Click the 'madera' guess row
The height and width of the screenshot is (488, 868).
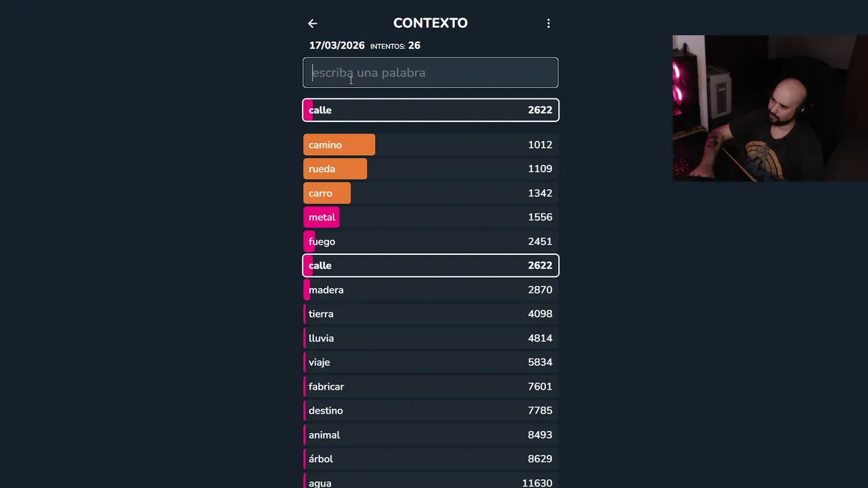tap(431, 290)
